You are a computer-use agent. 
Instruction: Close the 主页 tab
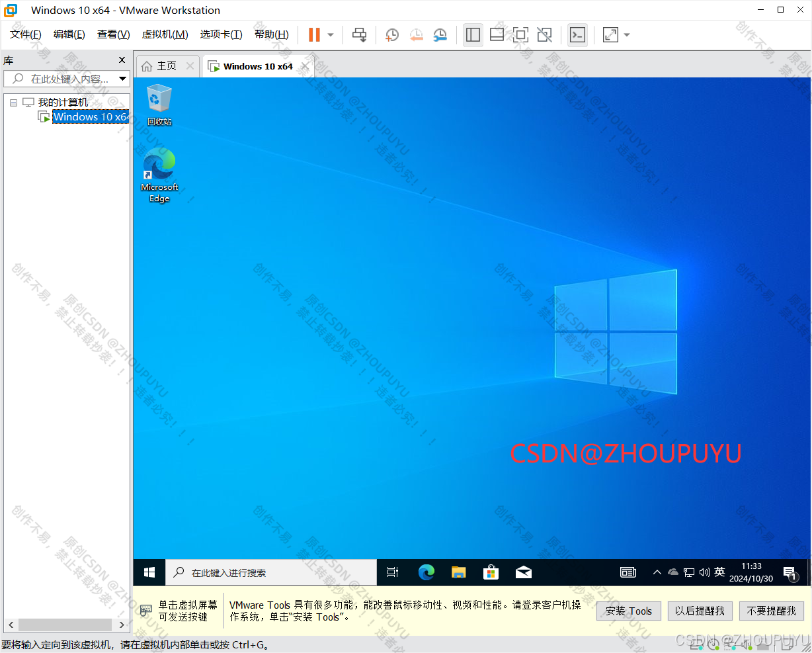coord(190,65)
